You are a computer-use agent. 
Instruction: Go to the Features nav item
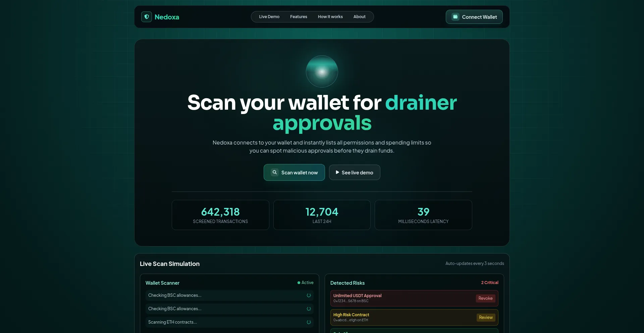pos(299,17)
